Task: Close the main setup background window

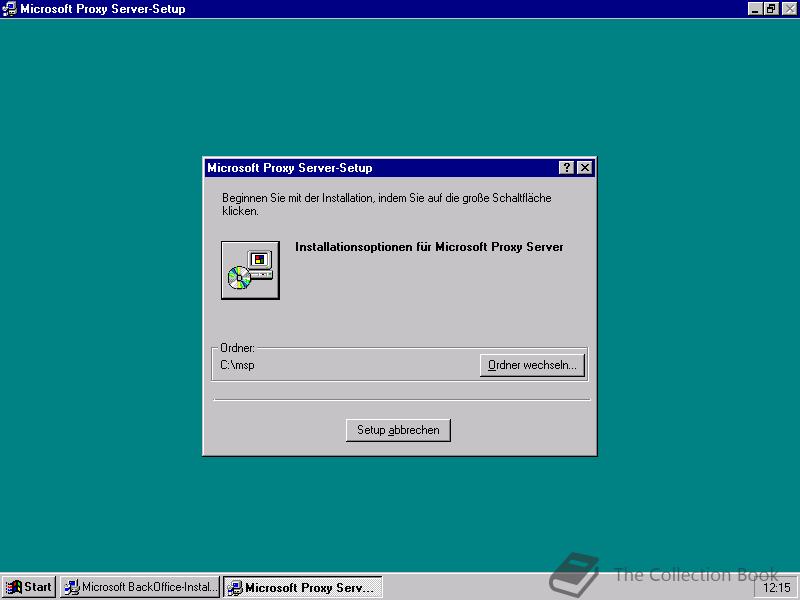Action: (789, 9)
